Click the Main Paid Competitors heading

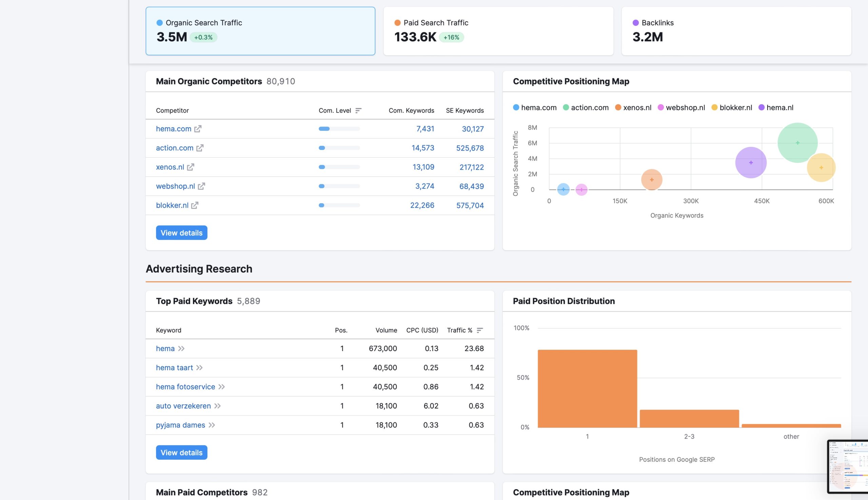(201, 492)
